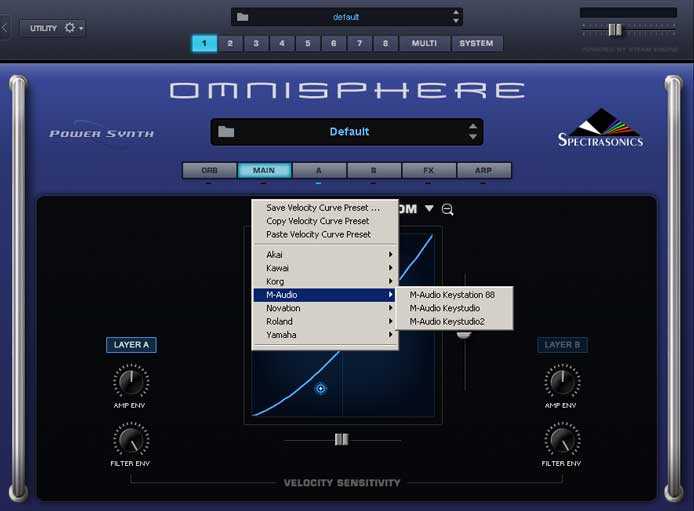Open the MULTI page
Viewport: 694px width, 511px height.
pyautogui.click(x=424, y=43)
